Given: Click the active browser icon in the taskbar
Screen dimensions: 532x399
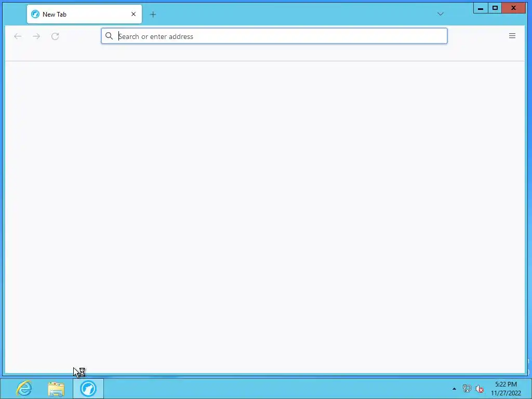Looking at the screenshot, I should [88, 389].
